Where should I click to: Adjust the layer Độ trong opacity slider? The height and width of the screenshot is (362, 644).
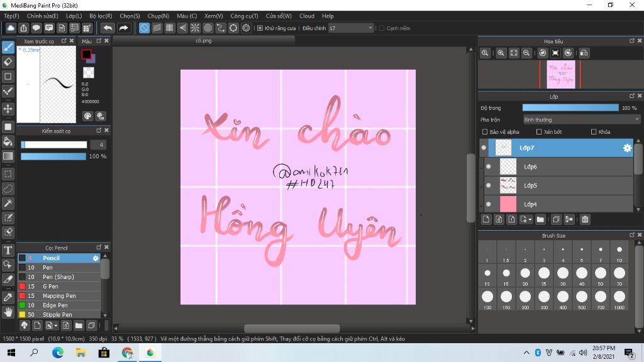570,108
